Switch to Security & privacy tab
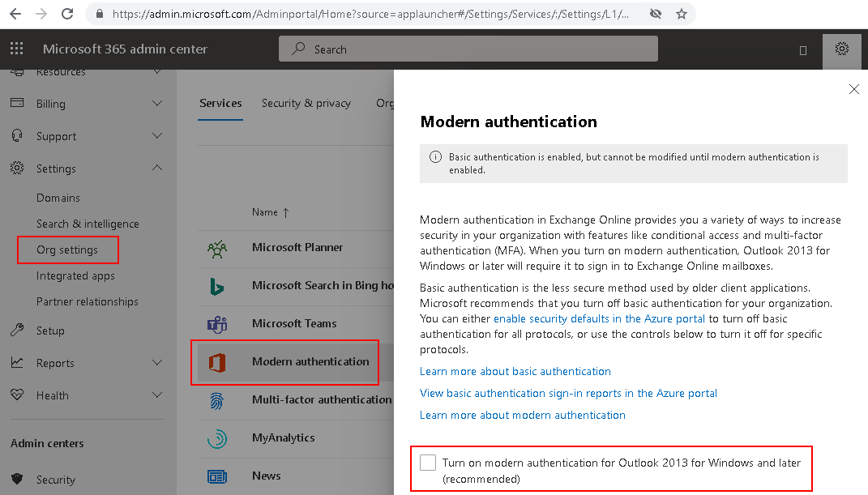The width and height of the screenshot is (868, 495). 306,104
